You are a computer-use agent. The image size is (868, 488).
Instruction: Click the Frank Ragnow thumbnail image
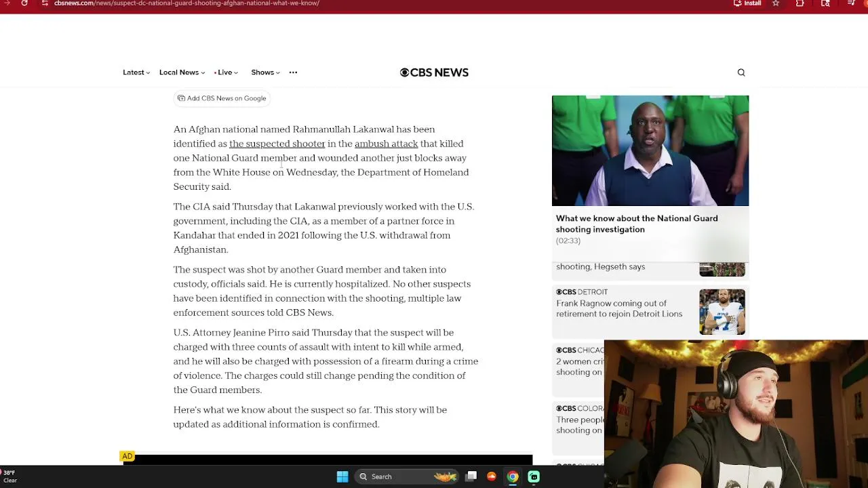click(x=722, y=312)
